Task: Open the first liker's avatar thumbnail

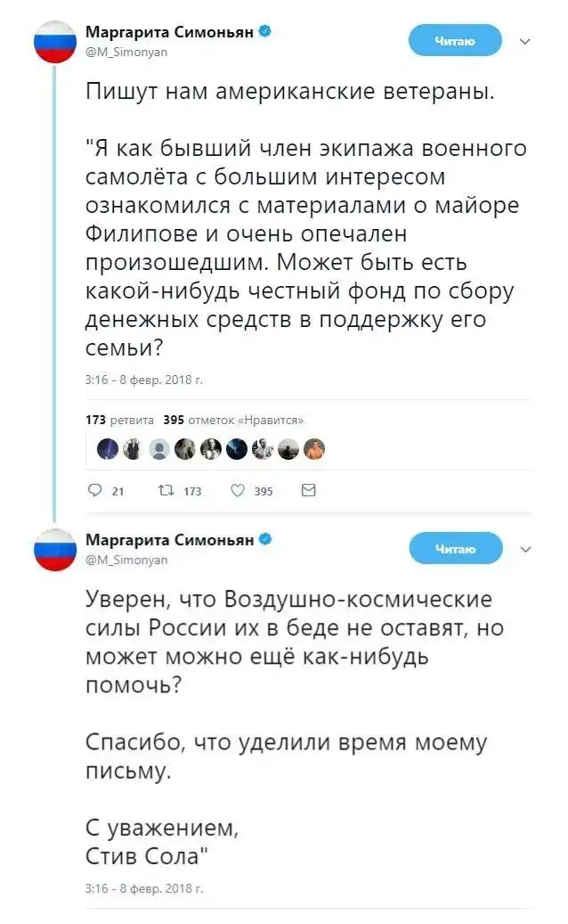Action: pyautogui.click(x=107, y=450)
